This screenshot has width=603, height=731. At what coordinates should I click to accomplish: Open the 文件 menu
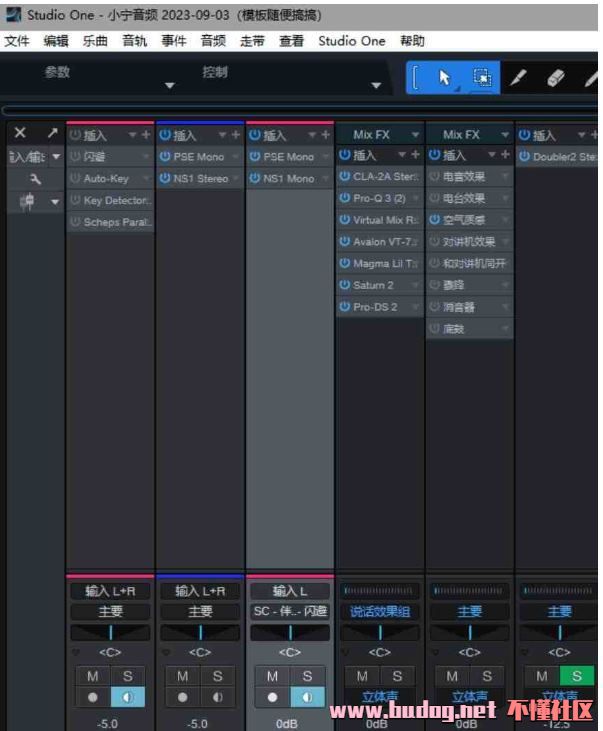click(17, 41)
